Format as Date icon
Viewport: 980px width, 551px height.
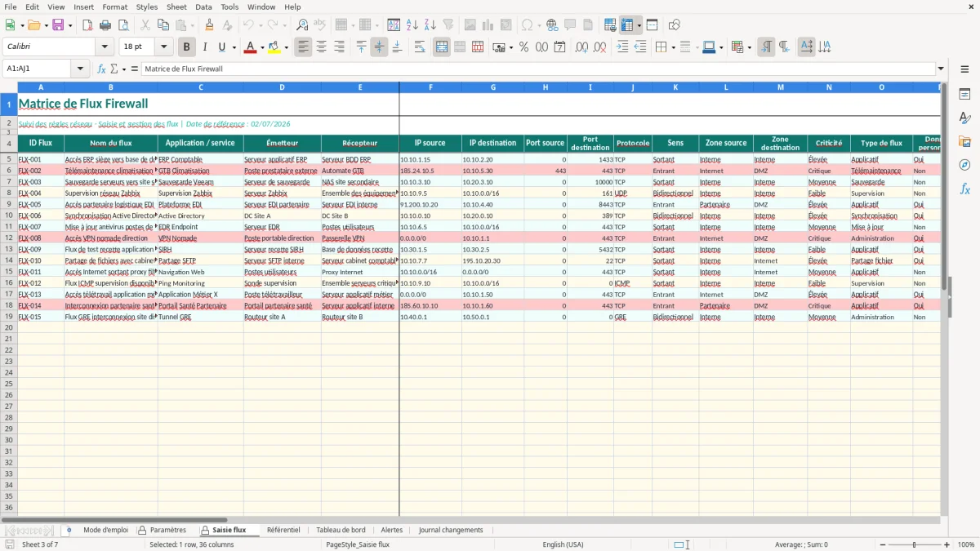click(x=559, y=47)
